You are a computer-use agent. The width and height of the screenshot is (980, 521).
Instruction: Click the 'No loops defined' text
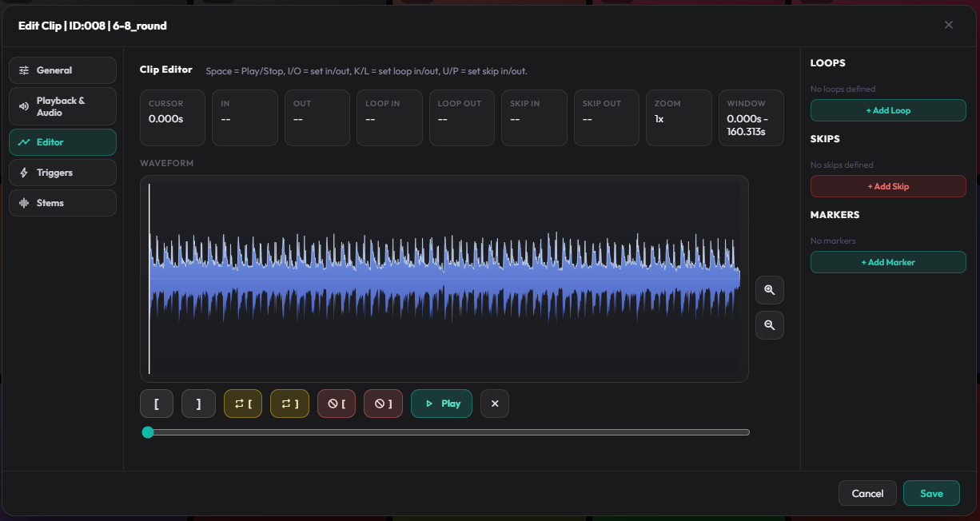[843, 89]
